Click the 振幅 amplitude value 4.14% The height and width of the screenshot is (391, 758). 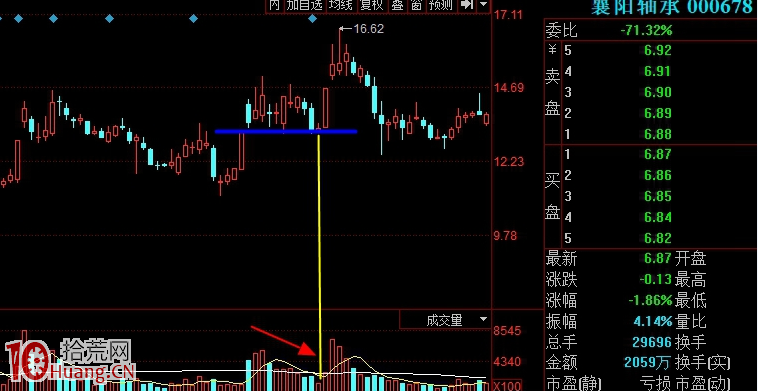coord(654,321)
